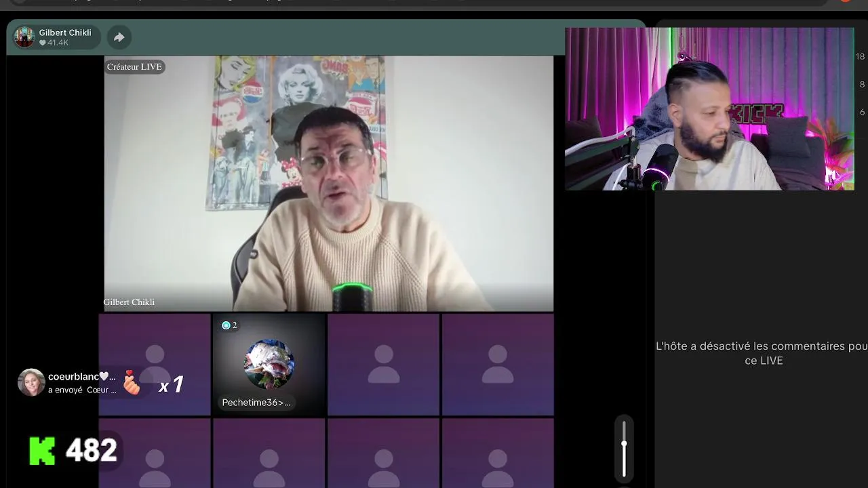Adjust the vertical volume slider
Image resolution: width=868 pixels, height=488 pixels.
tap(624, 449)
